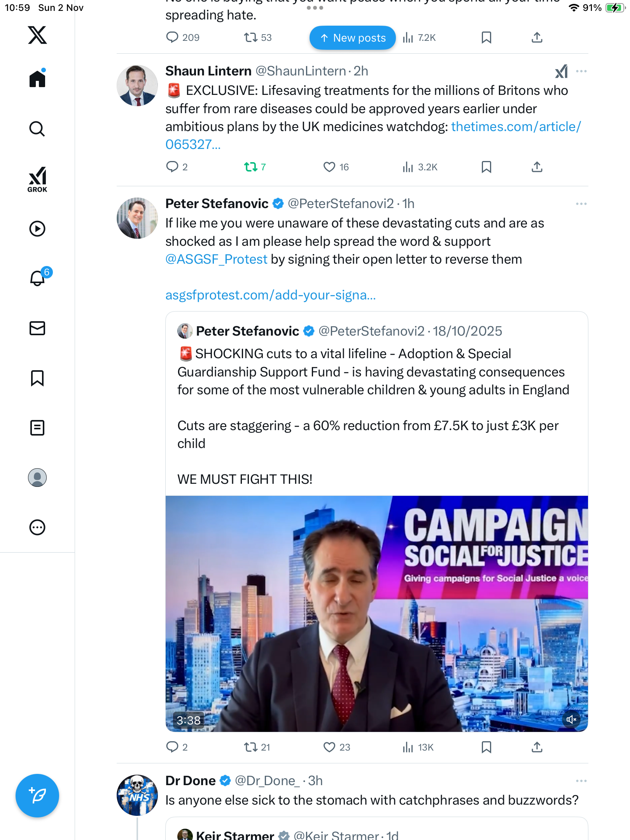Click the X logo
Image resolution: width=630 pixels, height=840 pixels.
pyautogui.click(x=37, y=35)
